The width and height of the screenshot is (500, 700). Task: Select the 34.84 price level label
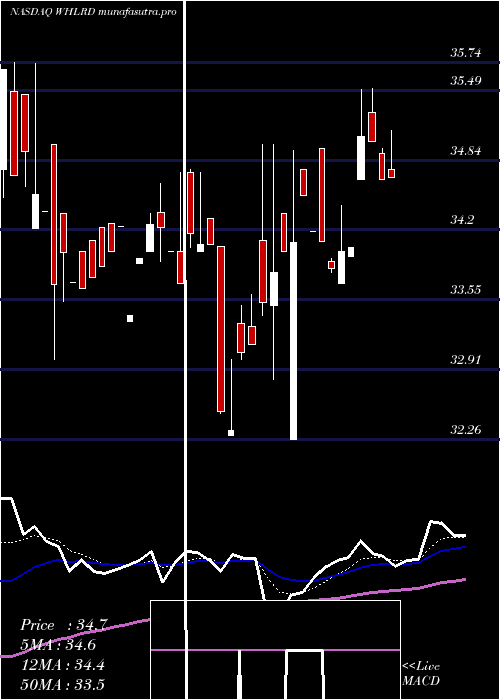[x=466, y=151]
